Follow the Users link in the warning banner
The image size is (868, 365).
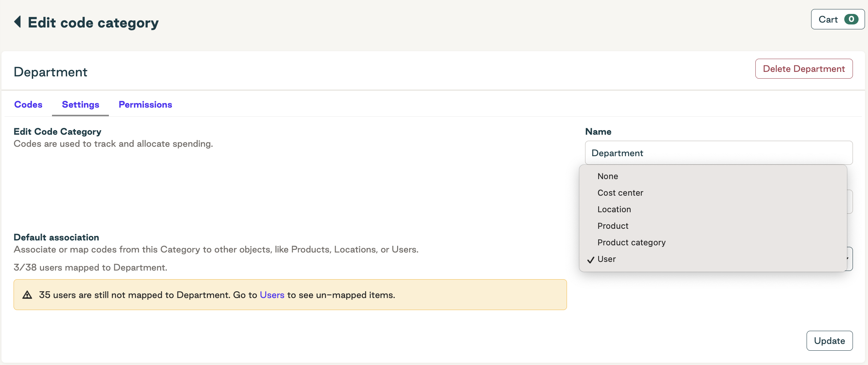pyautogui.click(x=272, y=295)
